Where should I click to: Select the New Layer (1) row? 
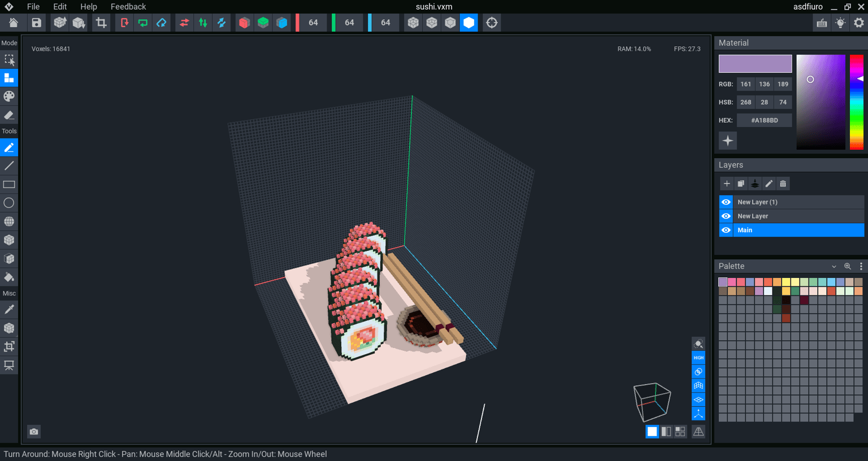(x=798, y=202)
